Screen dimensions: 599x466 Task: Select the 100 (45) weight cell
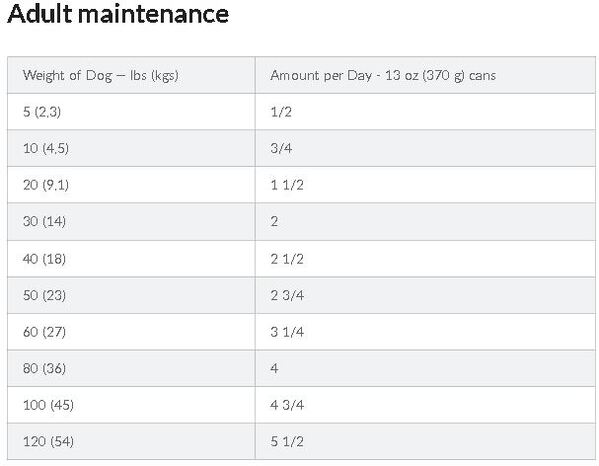(x=131, y=405)
